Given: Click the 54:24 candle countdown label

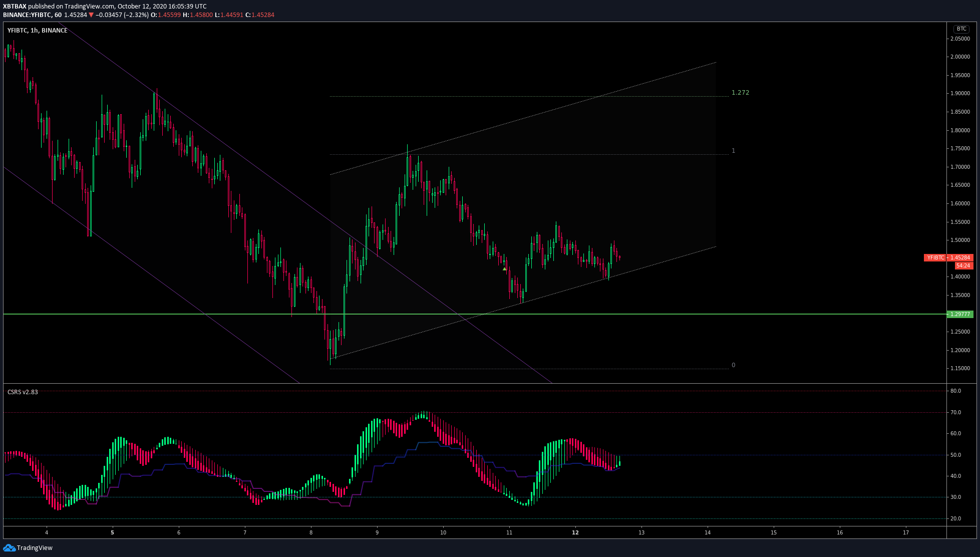Looking at the screenshot, I should (963, 265).
